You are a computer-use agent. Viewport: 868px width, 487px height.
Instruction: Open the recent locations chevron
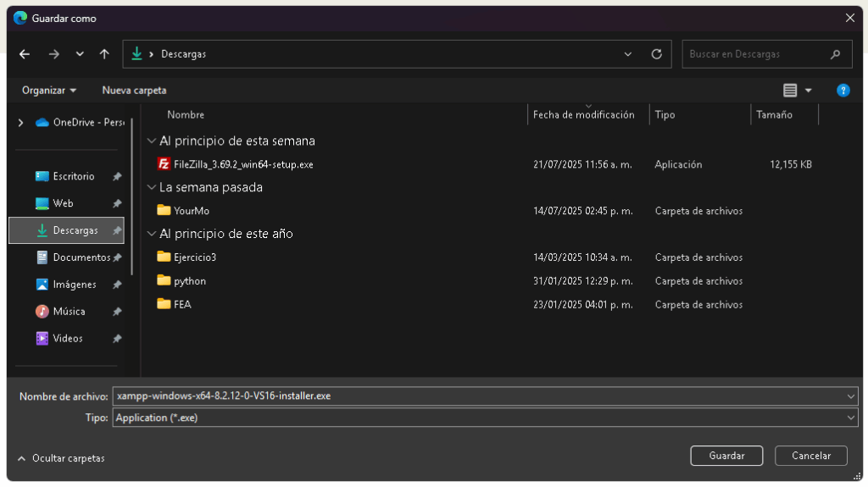point(80,54)
